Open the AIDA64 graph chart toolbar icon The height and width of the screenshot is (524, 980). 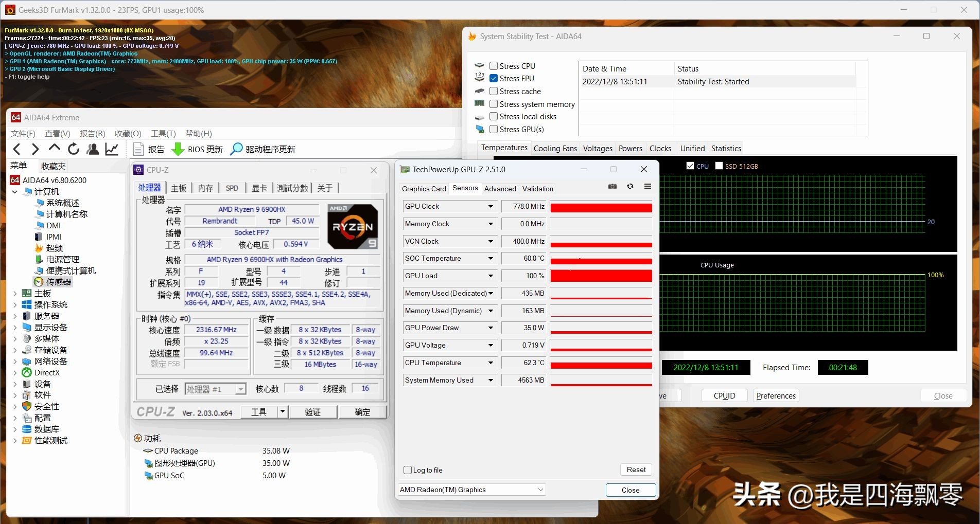tap(112, 149)
